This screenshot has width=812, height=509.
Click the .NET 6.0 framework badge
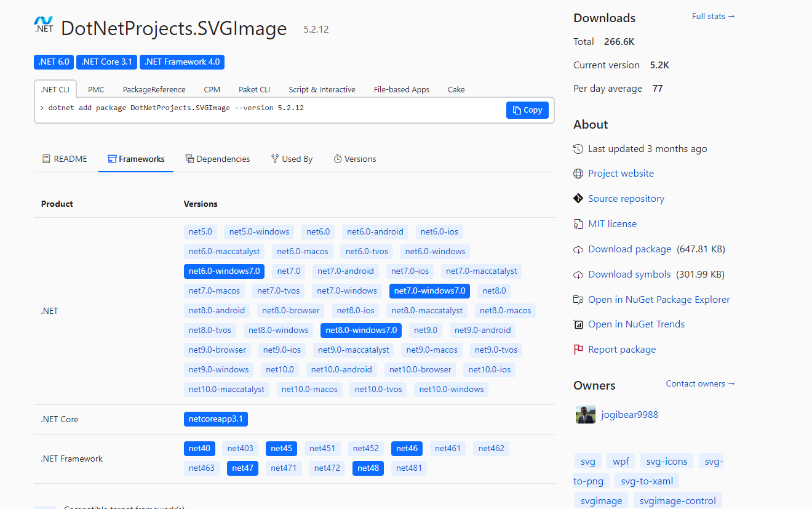pos(54,62)
